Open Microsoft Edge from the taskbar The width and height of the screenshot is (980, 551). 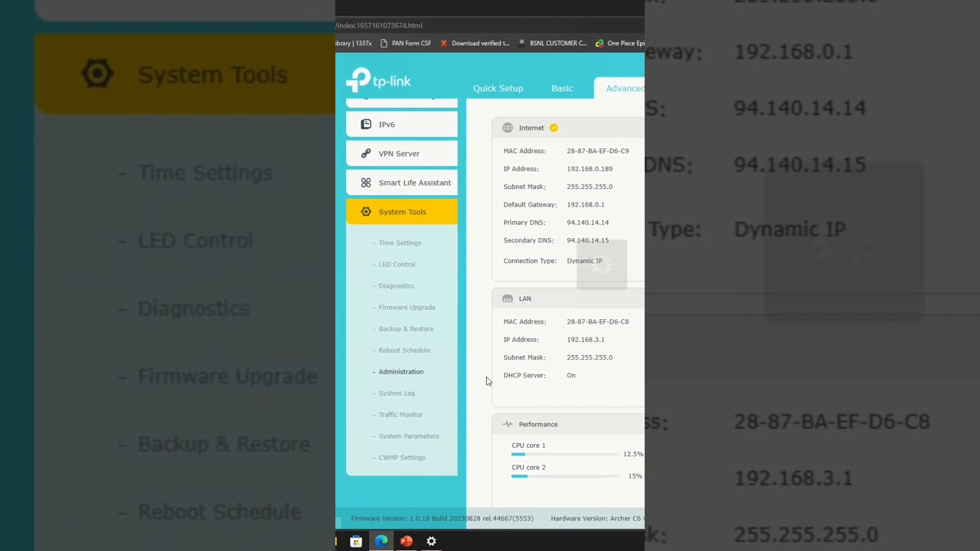[381, 541]
